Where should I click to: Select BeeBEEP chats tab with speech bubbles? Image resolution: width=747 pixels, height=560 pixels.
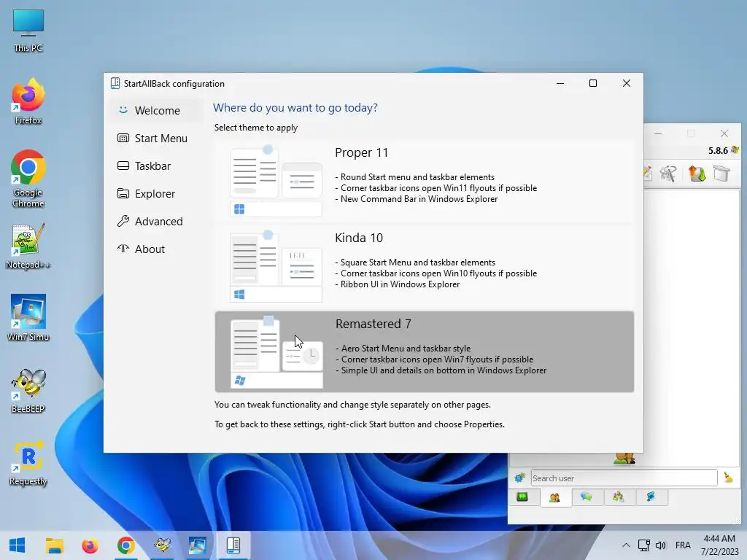tap(587, 497)
